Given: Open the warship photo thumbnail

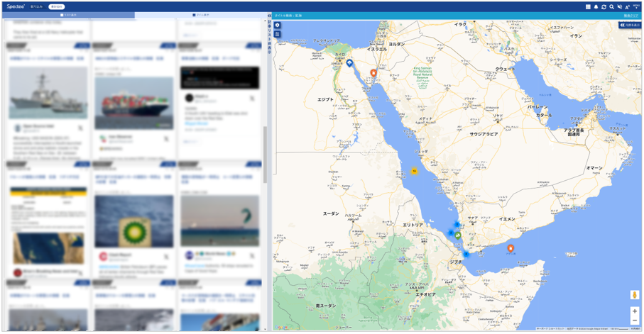Looking at the screenshot, I should pyautogui.click(x=48, y=93).
